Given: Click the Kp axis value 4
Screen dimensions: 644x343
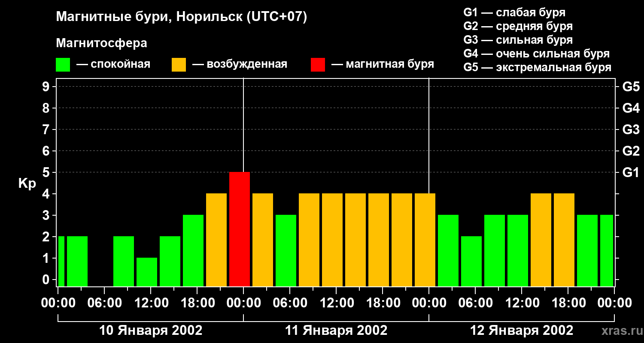Looking at the screenshot, I should (x=47, y=194).
